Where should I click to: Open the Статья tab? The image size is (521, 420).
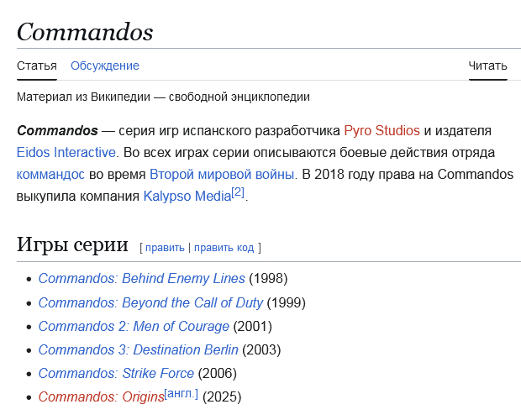[x=37, y=66]
